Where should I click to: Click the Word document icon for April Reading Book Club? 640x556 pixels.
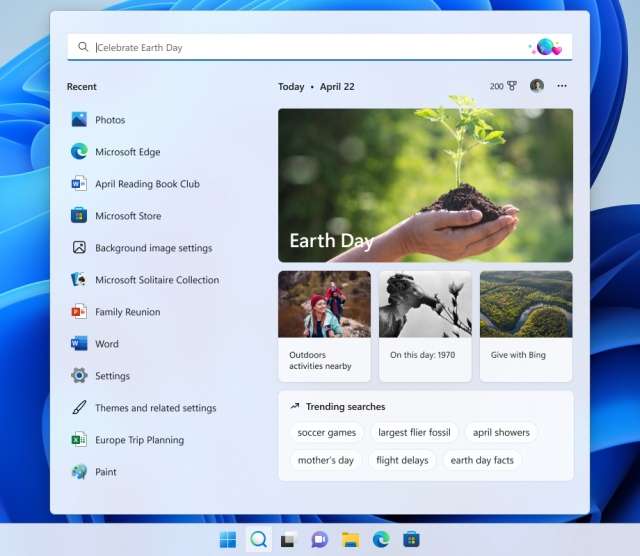[79, 184]
